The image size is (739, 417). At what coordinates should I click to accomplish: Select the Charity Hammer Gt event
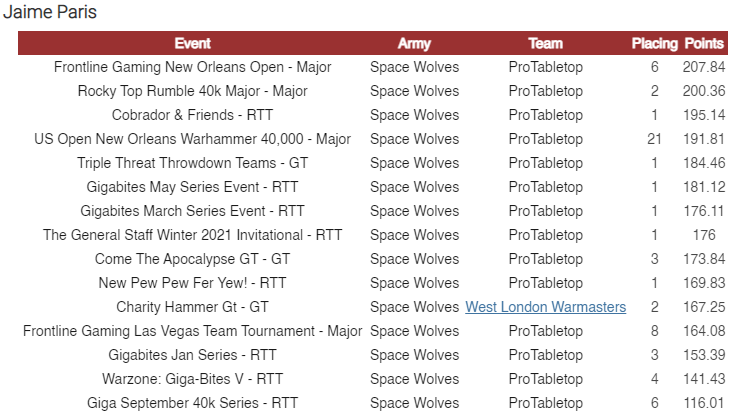pyautogui.click(x=192, y=307)
